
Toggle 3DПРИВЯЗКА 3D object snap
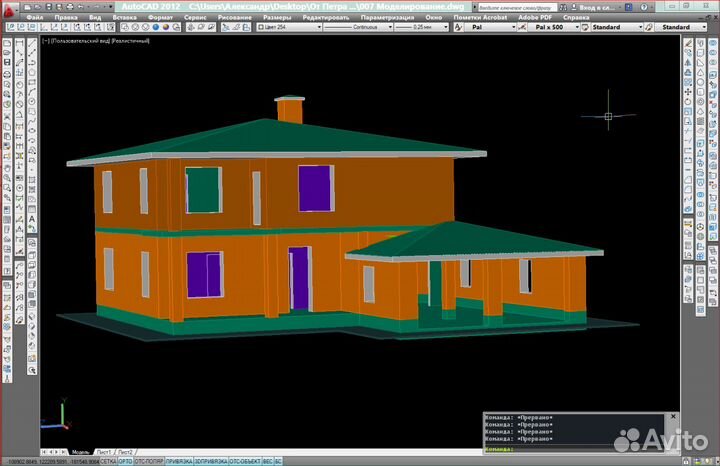211,461
